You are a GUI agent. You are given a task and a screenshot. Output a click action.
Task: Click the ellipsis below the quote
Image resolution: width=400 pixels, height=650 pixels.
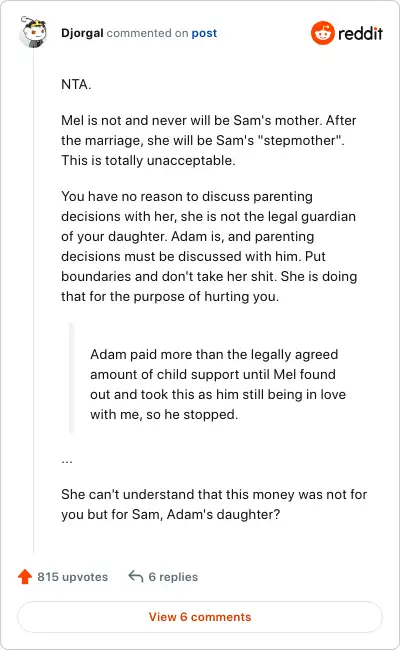pos(67,461)
